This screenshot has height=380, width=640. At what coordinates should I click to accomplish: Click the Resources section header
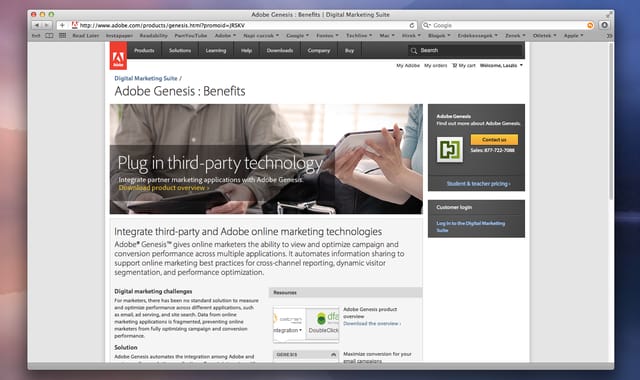[x=345, y=292]
